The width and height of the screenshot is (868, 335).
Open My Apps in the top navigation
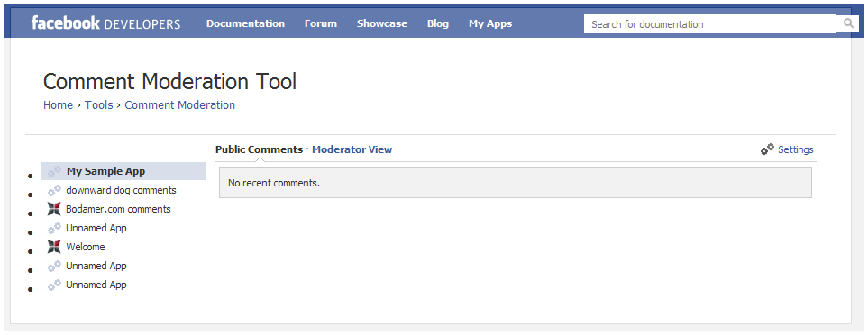point(490,23)
